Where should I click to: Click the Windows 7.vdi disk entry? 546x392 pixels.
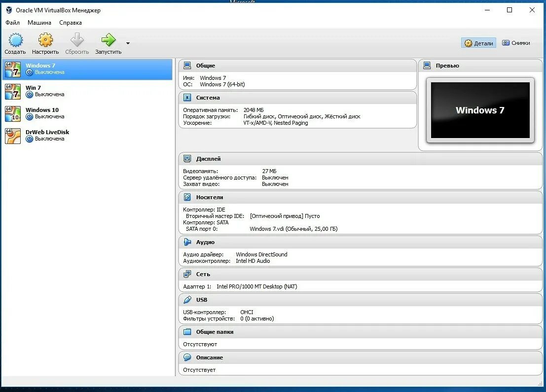(x=293, y=229)
